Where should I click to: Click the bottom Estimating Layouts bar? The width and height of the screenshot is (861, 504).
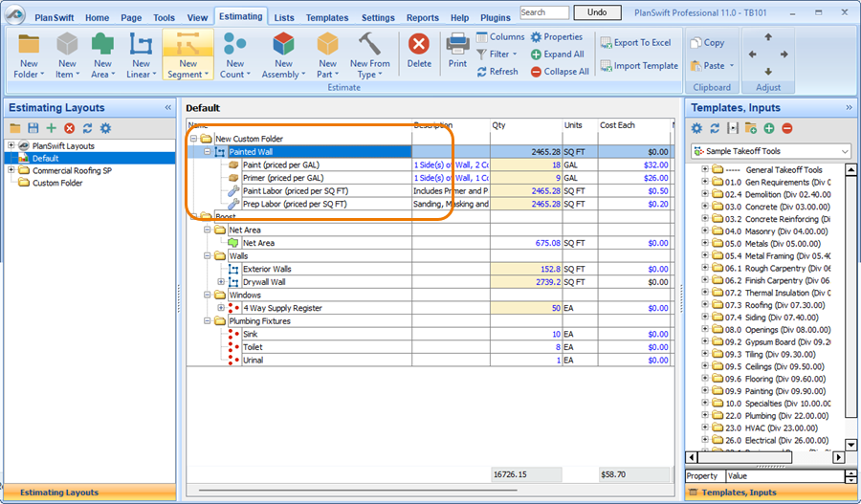coord(90,493)
